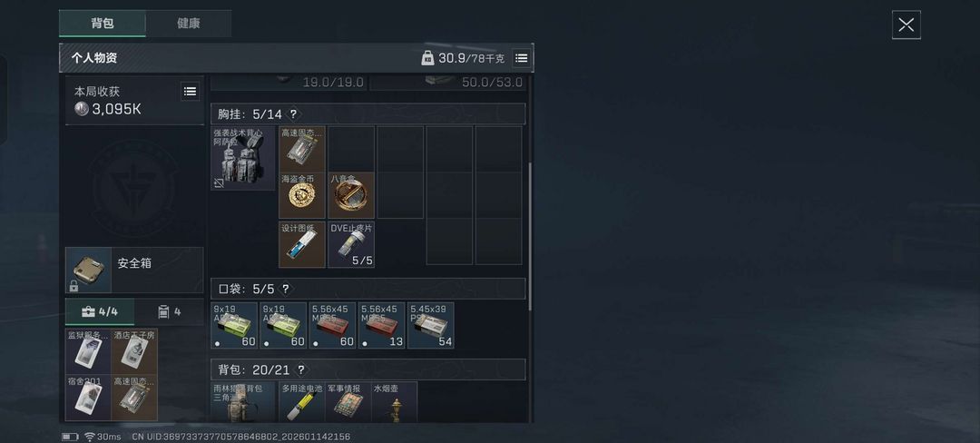
Task: Open the 胸挂 chest rig help question mark
Action: pyautogui.click(x=293, y=114)
